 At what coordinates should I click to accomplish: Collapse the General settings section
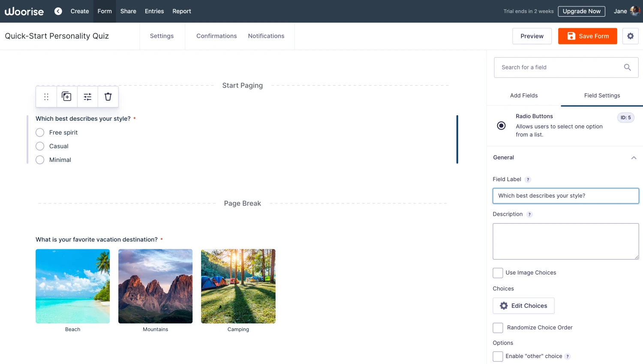(634, 158)
